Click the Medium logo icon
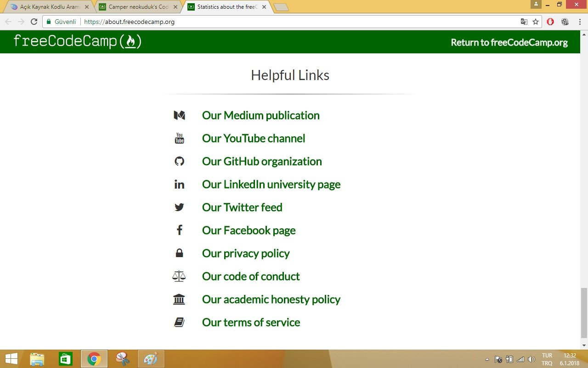 tap(179, 115)
